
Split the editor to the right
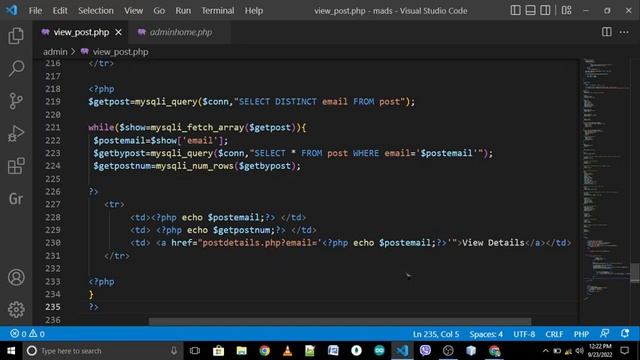point(607,32)
